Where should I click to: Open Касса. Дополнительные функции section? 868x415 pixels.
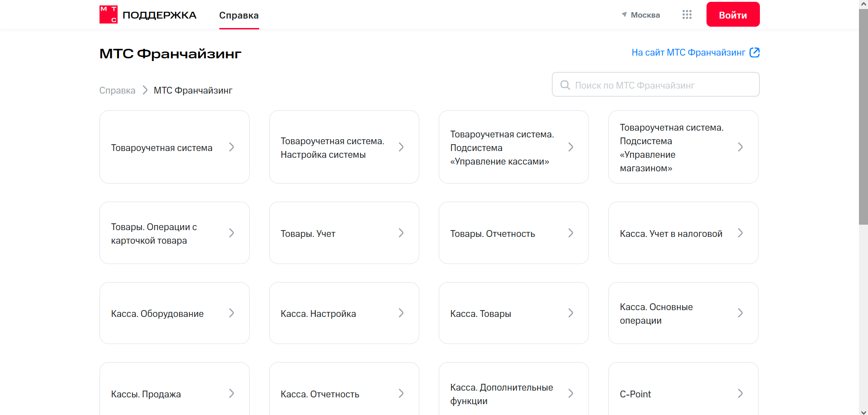click(x=514, y=389)
